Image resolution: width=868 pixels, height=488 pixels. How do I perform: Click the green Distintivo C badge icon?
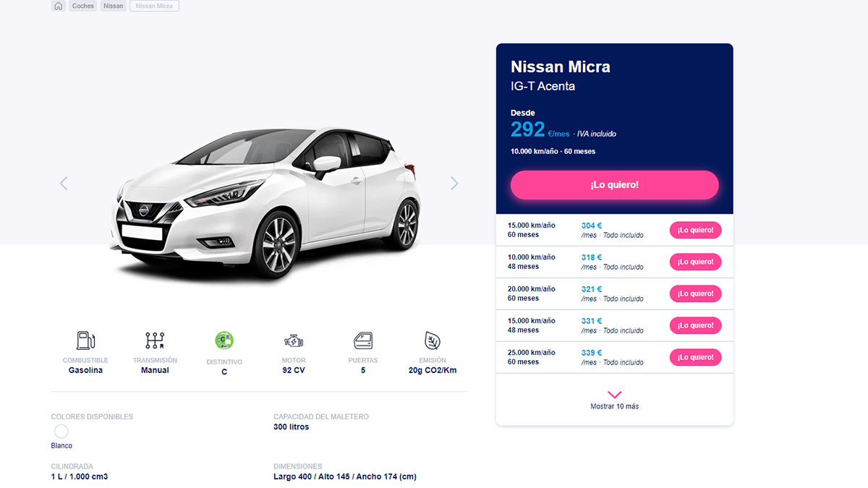click(x=224, y=341)
